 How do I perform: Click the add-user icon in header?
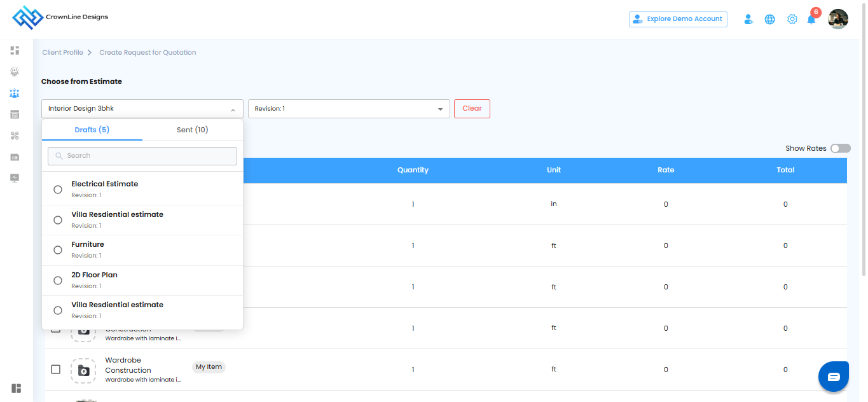click(749, 19)
